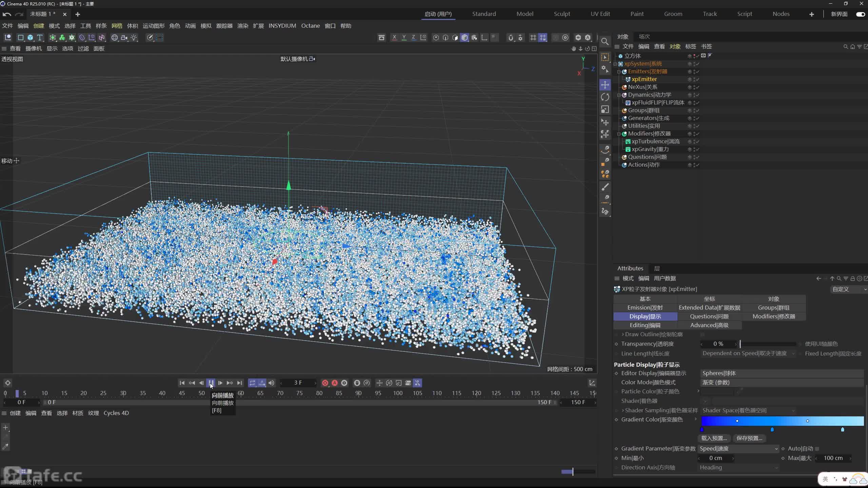Select the UV Edit workspace tab

point(600,13)
